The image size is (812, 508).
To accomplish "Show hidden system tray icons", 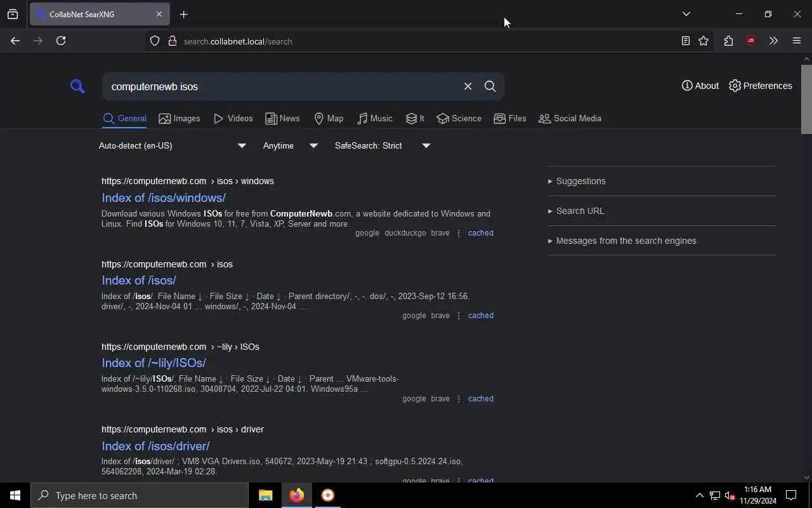I will coord(699,495).
